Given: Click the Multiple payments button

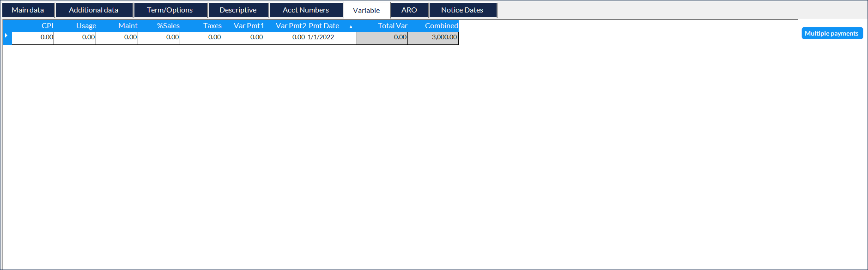Looking at the screenshot, I should 832,33.
